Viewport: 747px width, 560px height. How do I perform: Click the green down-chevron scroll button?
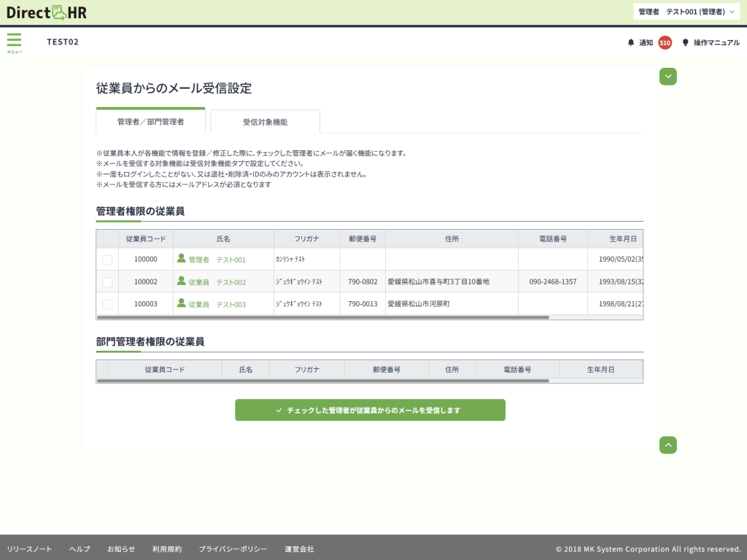[x=668, y=77]
